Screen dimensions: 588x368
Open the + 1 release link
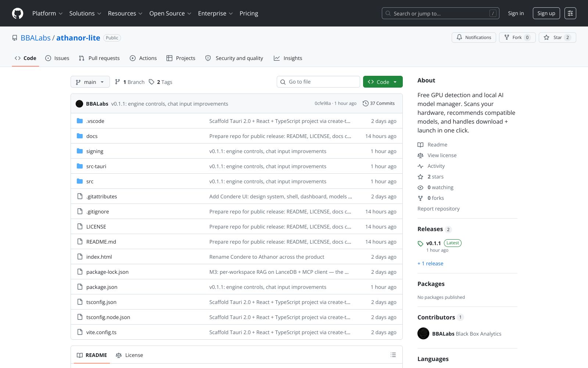[430, 263]
